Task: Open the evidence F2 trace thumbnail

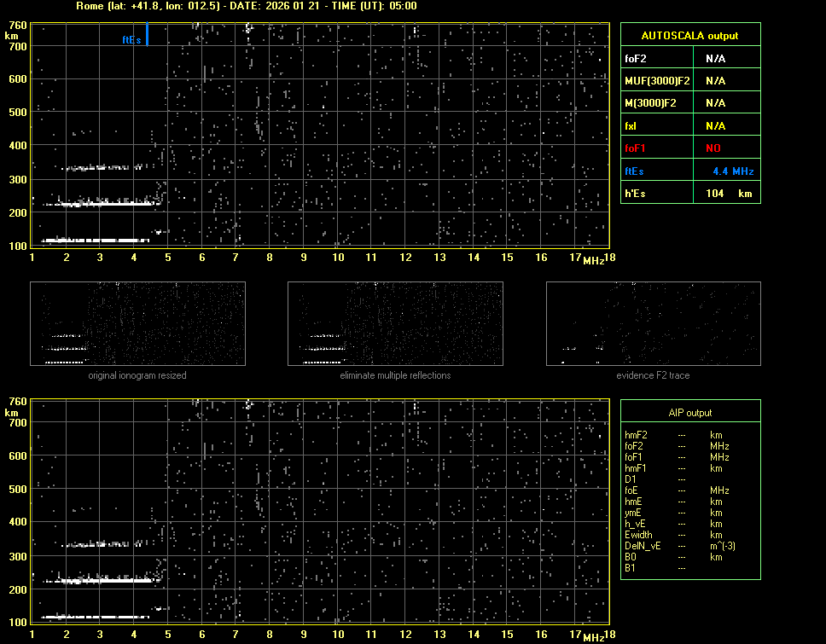Action: (653, 324)
